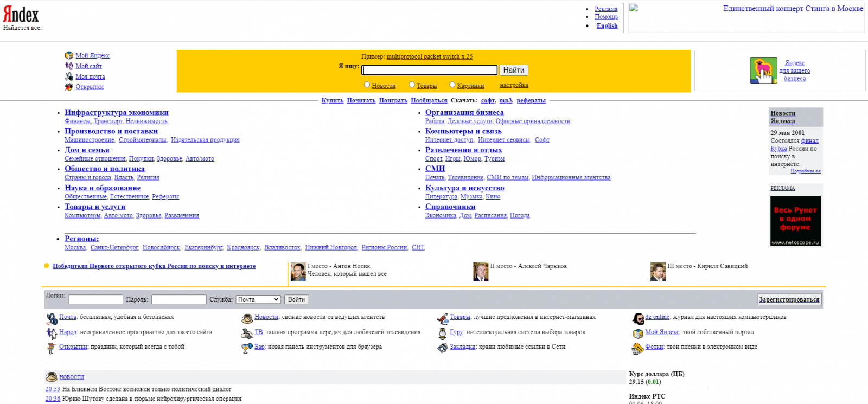The width and height of the screenshot is (868, 404).
Task: Click the Моя почта icon
Action: (x=69, y=76)
